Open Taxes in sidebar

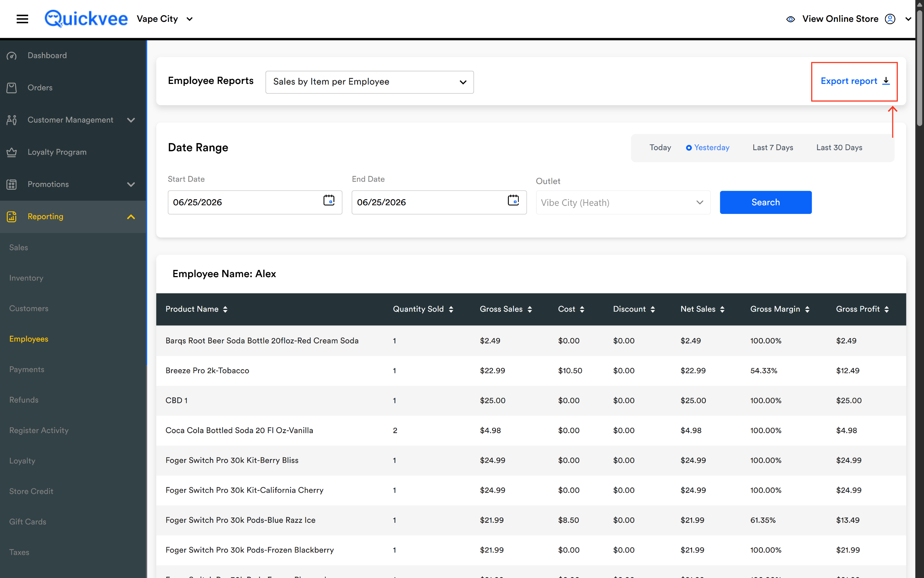(x=19, y=552)
